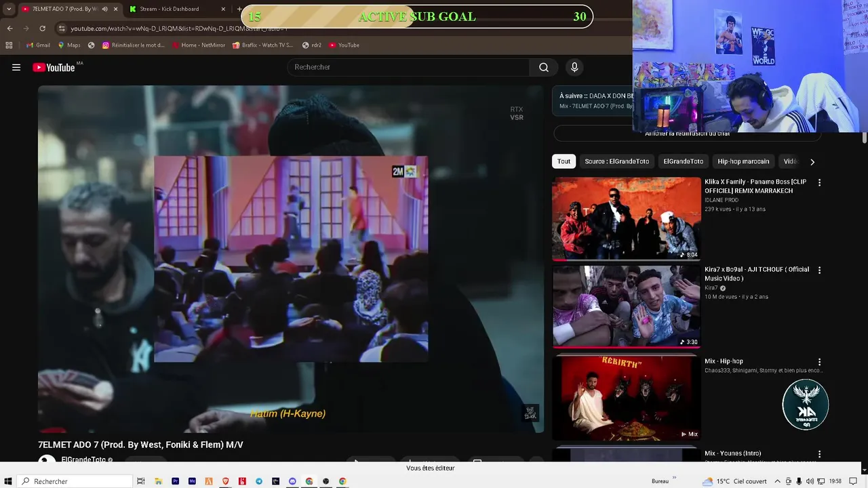Start voice search with the microphone icon
The width and height of the screenshot is (868, 488).
574,67
